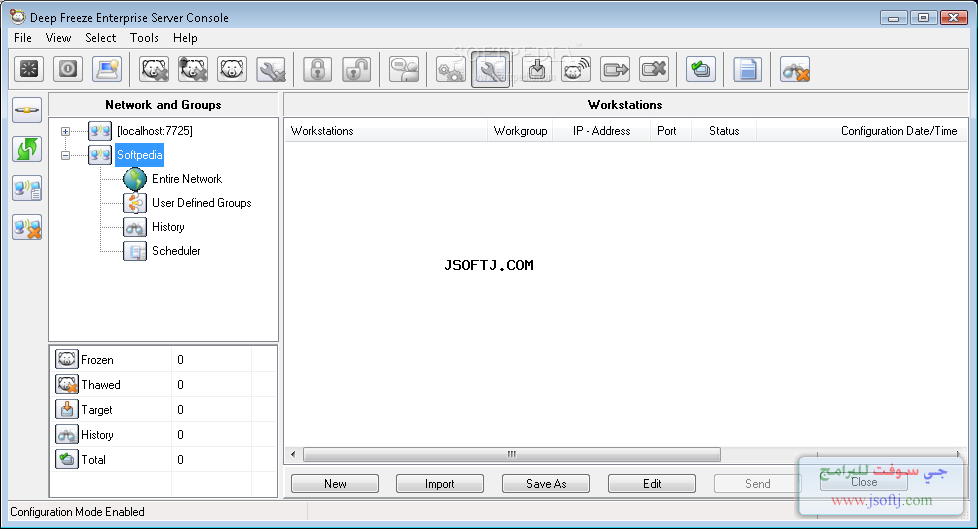Toggle the highlighted wrench Configuration icon

click(490, 69)
